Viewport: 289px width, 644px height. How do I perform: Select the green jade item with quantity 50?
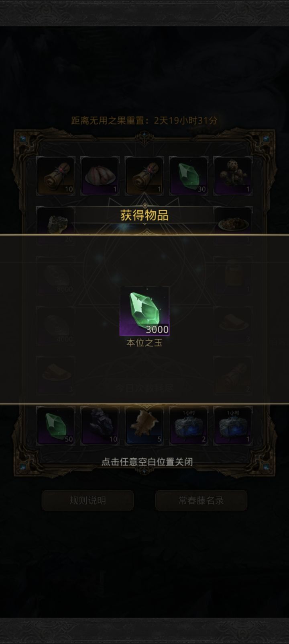click(x=56, y=425)
